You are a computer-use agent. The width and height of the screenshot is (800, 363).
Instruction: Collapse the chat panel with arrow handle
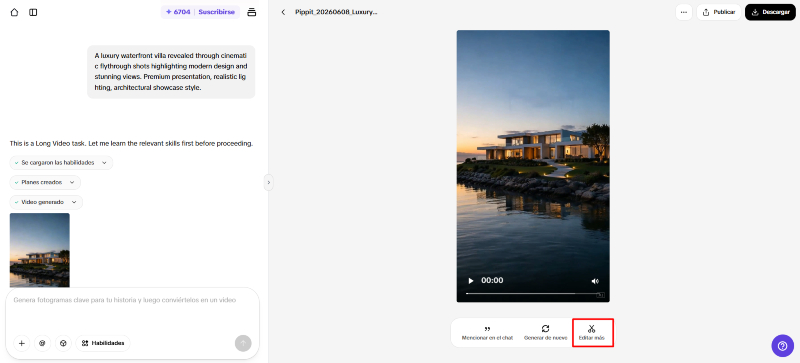click(268, 182)
